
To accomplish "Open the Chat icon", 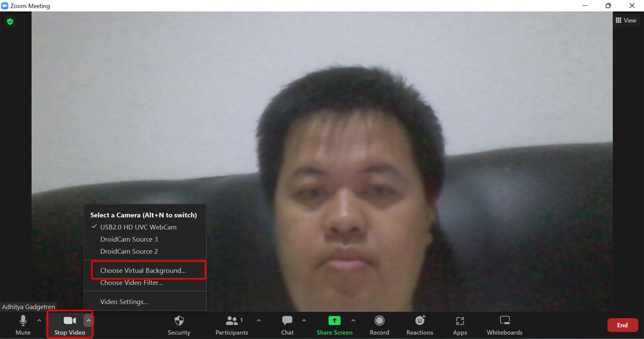I will click(x=287, y=325).
